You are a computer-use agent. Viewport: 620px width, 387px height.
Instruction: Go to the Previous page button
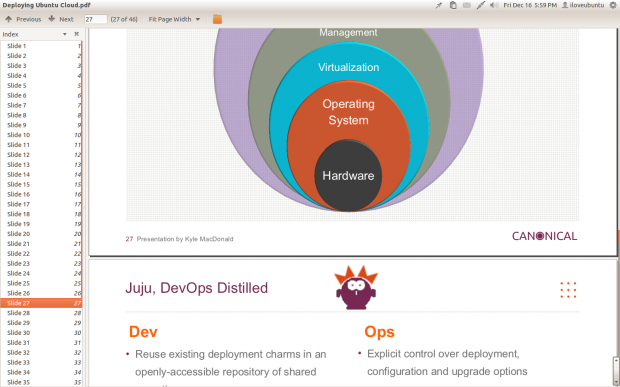point(23,19)
